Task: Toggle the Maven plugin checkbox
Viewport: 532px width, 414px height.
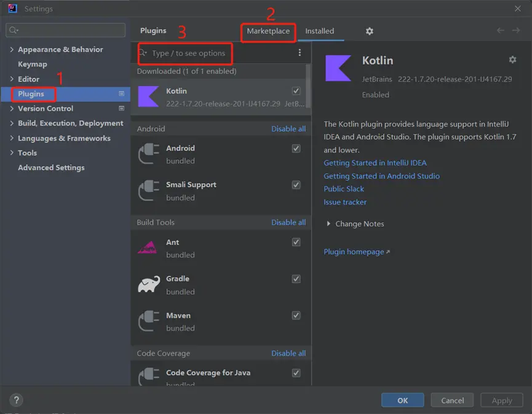Action: tap(296, 315)
